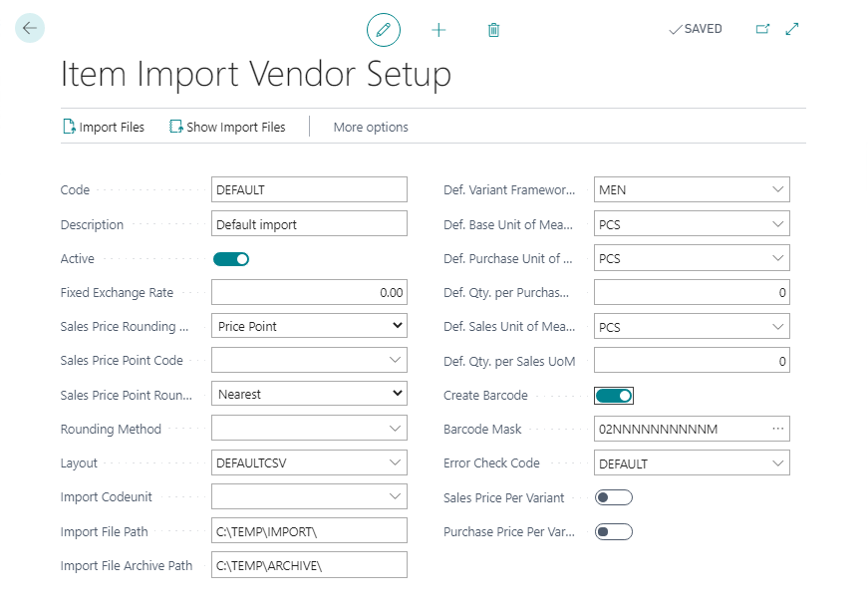
Task: Click the Saved status indicator
Action: click(696, 29)
